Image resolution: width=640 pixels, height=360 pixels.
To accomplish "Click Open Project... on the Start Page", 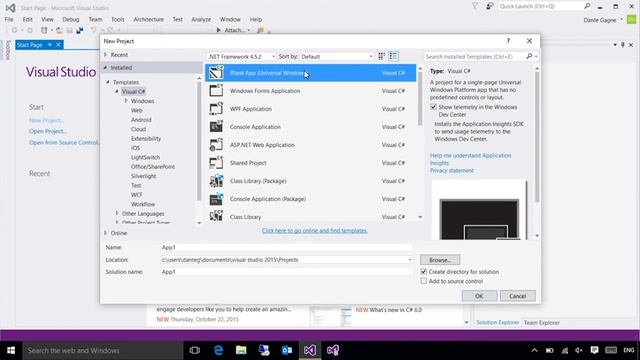I will click(48, 131).
